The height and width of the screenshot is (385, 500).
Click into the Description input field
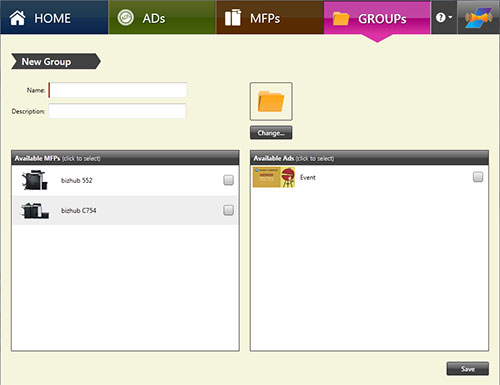tap(117, 111)
